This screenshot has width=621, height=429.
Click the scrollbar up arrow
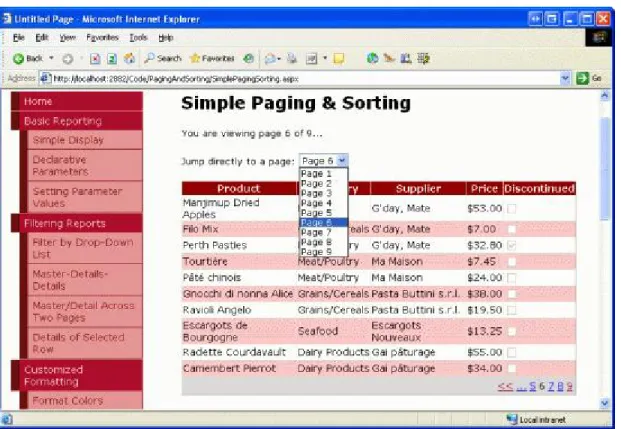605,95
